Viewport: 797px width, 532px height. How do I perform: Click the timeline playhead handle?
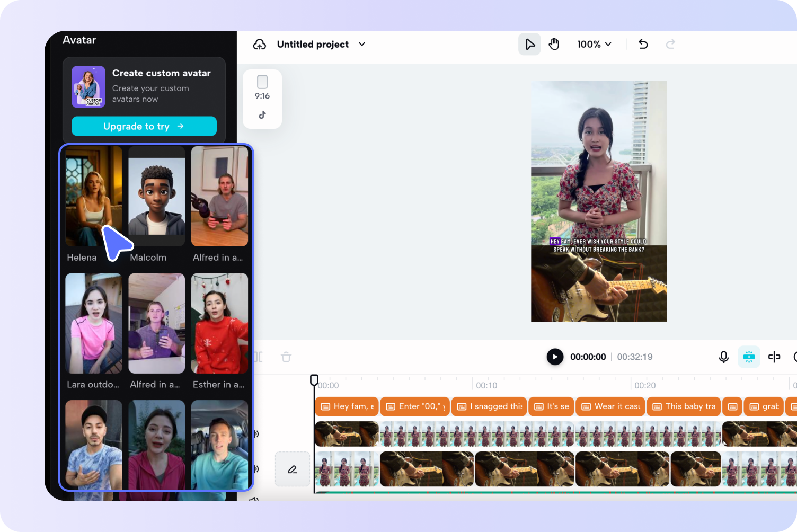point(314,380)
